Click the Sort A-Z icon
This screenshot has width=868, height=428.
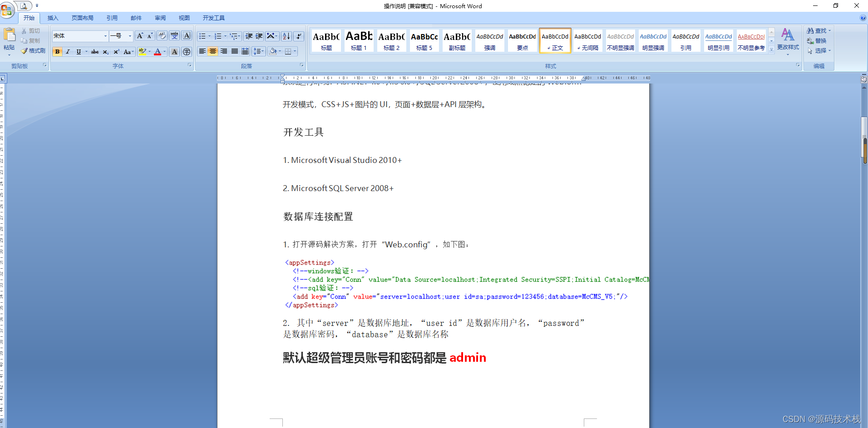(286, 36)
